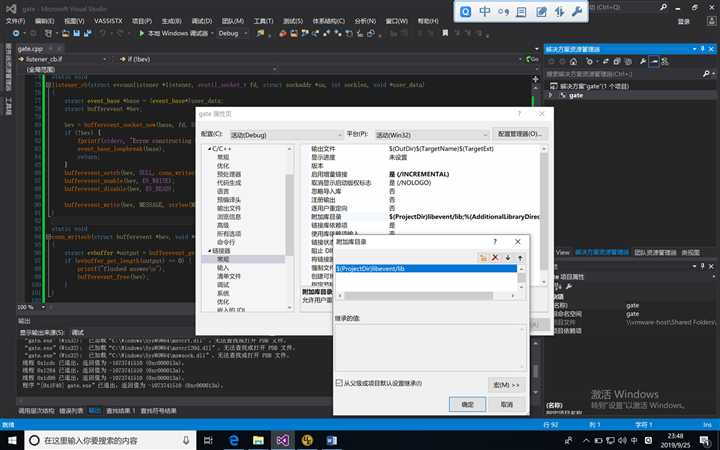Image resolution: width=720 pixels, height=450 pixels.
Task: Click the IME wrench settings icon
Action: pos(577,11)
